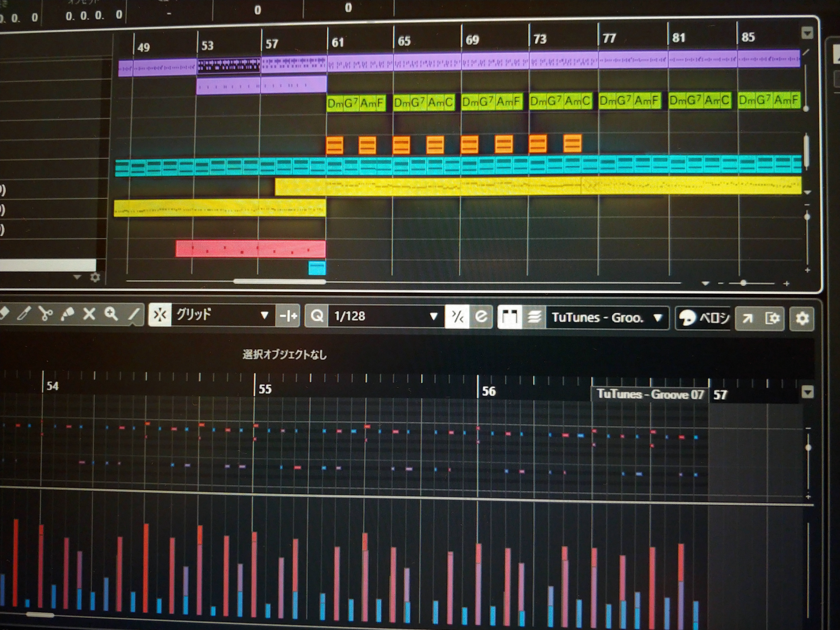Click the project horizontal zoom minus
Viewport: 840px width, 630px height.
[x=721, y=283]
